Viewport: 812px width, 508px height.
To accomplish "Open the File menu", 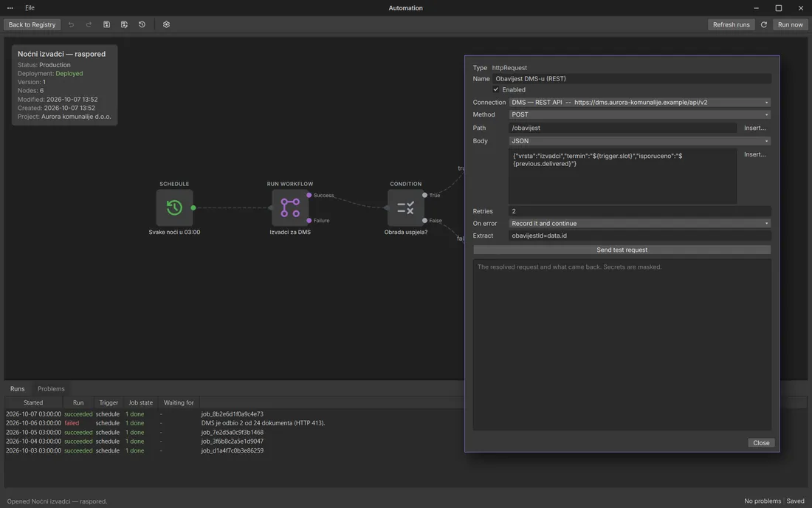I will pos(30,8).
